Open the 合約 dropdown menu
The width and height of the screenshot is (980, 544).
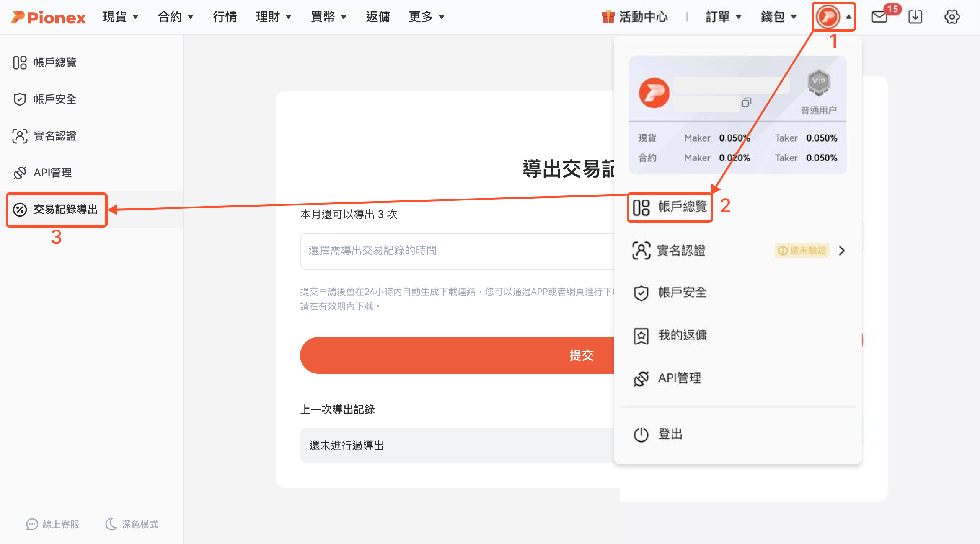pos(176,17)
